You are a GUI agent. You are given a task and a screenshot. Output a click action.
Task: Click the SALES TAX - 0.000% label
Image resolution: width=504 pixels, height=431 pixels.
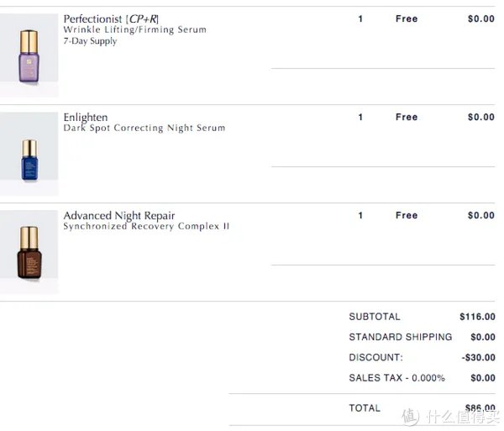pyautogui.click(x=396, y=378)
